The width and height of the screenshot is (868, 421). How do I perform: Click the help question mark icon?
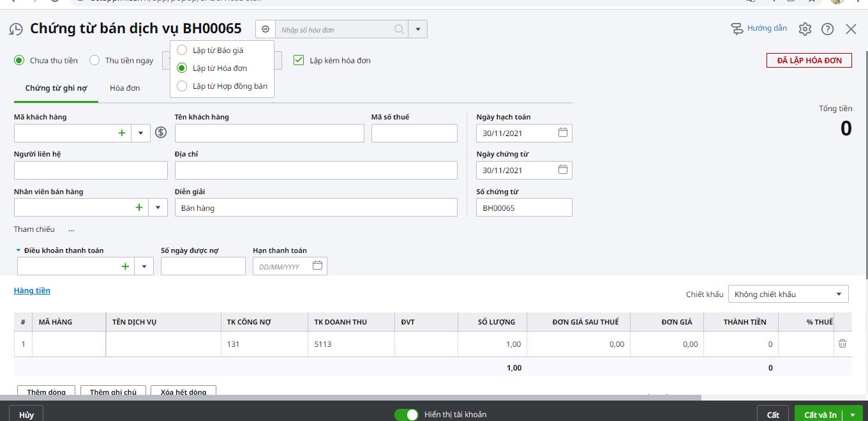828,29
